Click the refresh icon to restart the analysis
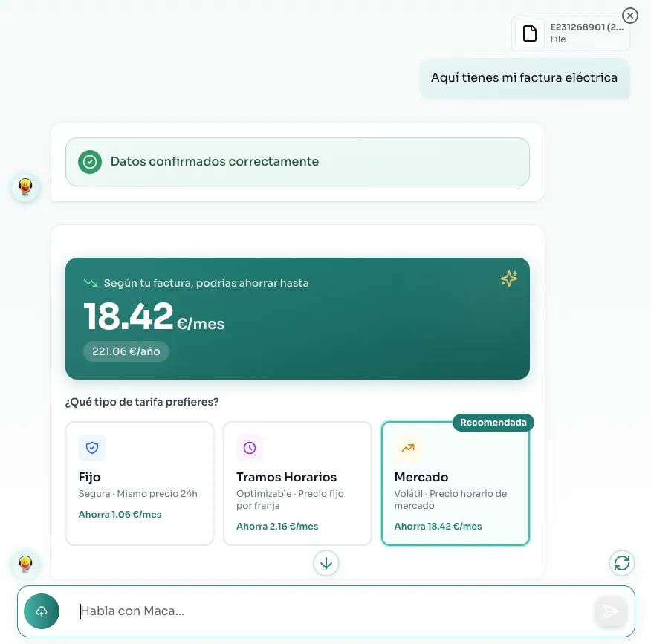This screenshot has width=651, height=644. coord(622,563)
